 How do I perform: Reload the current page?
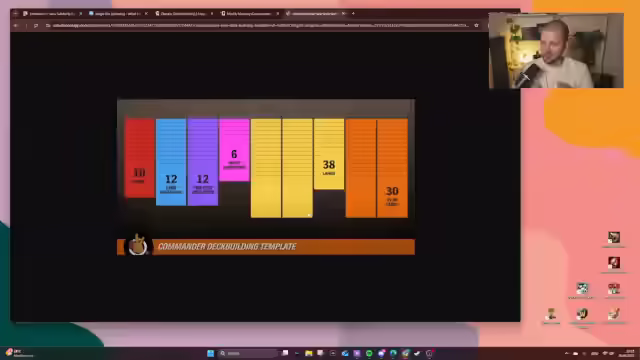click(36, 25)
